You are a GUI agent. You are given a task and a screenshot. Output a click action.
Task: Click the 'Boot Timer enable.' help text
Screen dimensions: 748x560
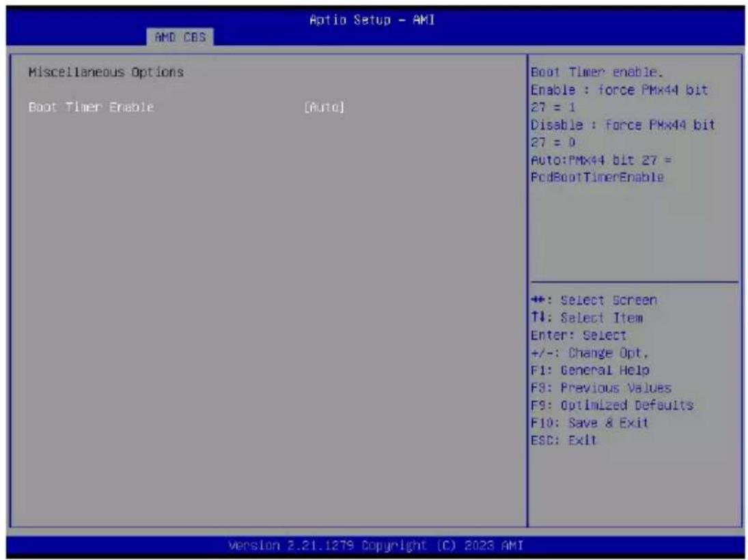click(x=597, y=72)
